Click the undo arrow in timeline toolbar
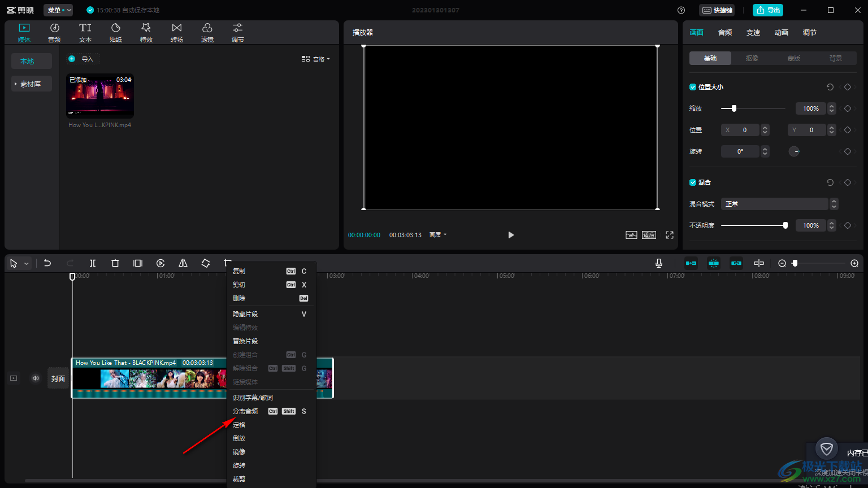This screenshot has width=868, height=488. click(47, 263)
